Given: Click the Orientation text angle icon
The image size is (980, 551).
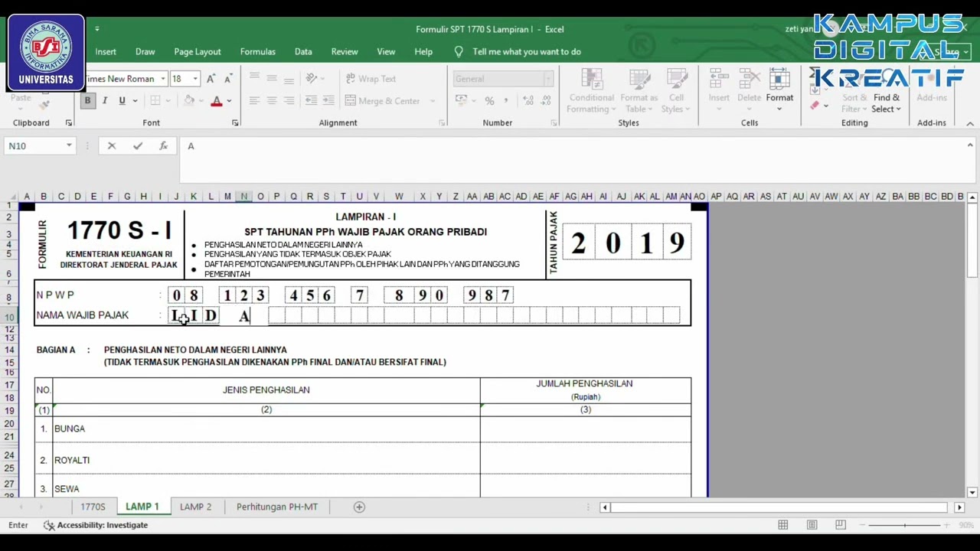Looking at the screenshot, I should coord(312,78).
